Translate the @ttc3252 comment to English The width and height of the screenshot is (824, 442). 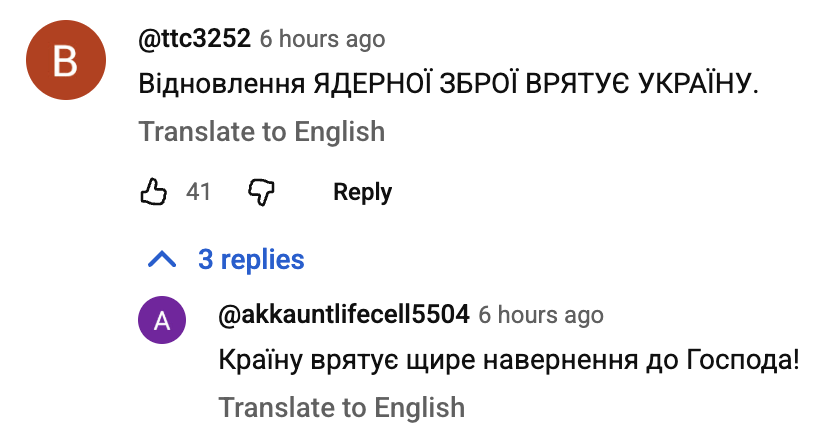click(261, 131)
